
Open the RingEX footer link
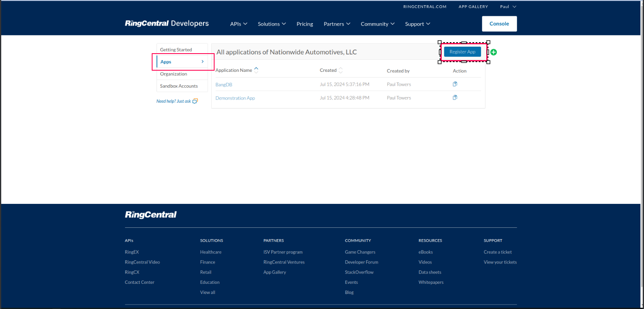(x=132, y=252)
